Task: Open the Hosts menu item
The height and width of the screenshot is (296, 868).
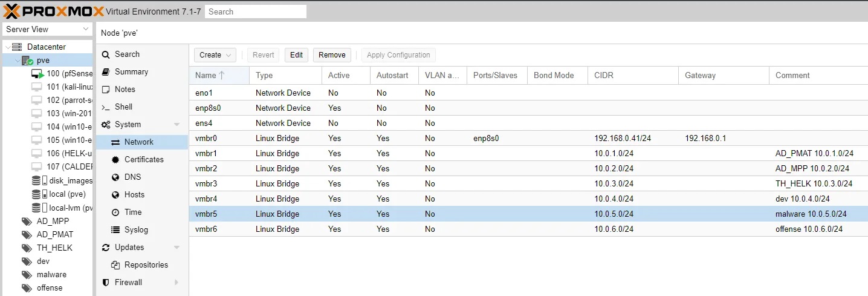Action: pyautogui.click(x=143, y=194)
